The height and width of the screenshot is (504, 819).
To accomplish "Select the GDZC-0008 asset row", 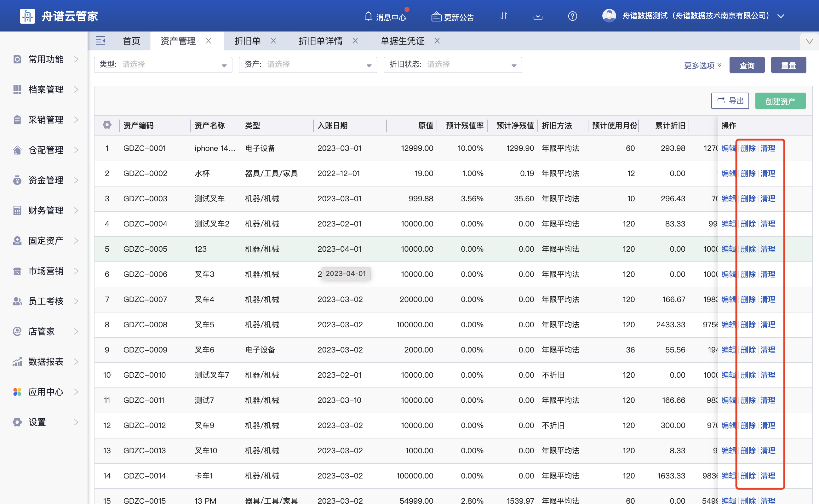I will click(x=145, y=325).
